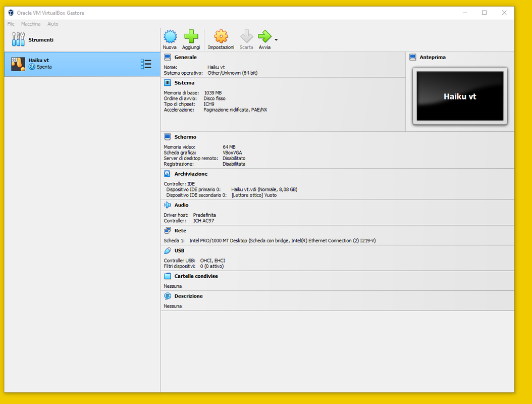
Task: Click the '64 MB' video memory value
Action: pos(229,147)
